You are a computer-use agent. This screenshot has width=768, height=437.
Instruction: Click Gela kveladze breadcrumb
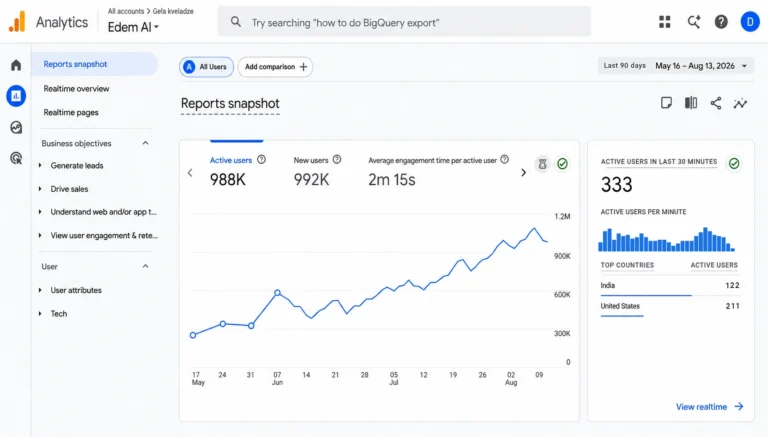pyautogui.click(x=173, y=11)
